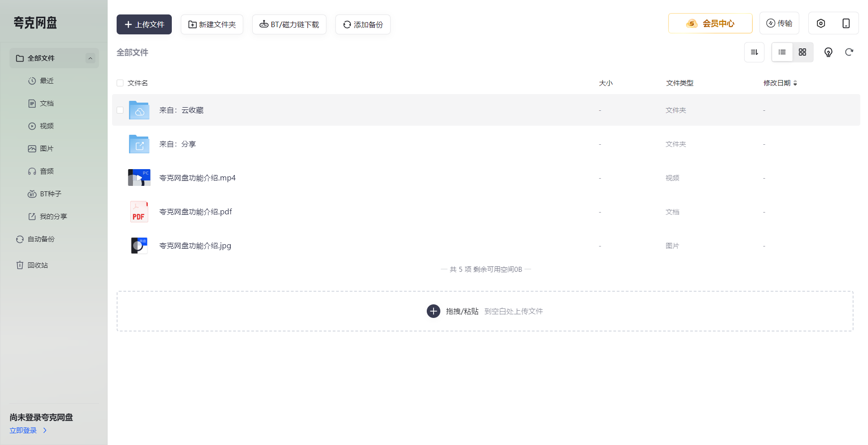Open the 来自：分享 folder icon
Screen dimensions: 868x445
pos(139,144)
